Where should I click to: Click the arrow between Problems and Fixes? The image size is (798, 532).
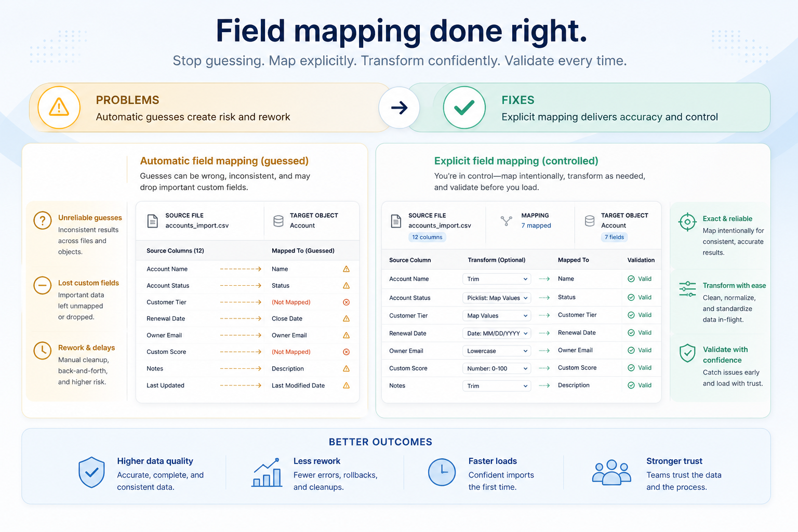point(399,108)
